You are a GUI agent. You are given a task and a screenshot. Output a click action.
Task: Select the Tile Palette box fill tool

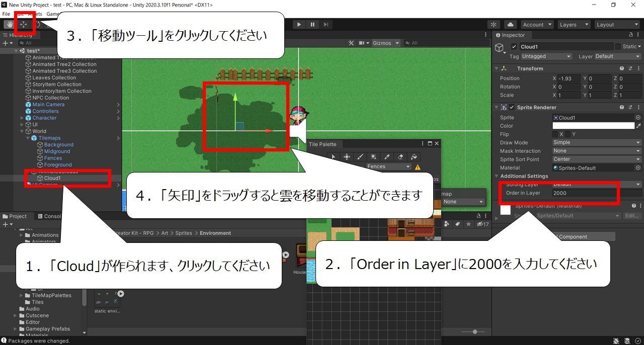pyautogui.click(x=374, y=156)
